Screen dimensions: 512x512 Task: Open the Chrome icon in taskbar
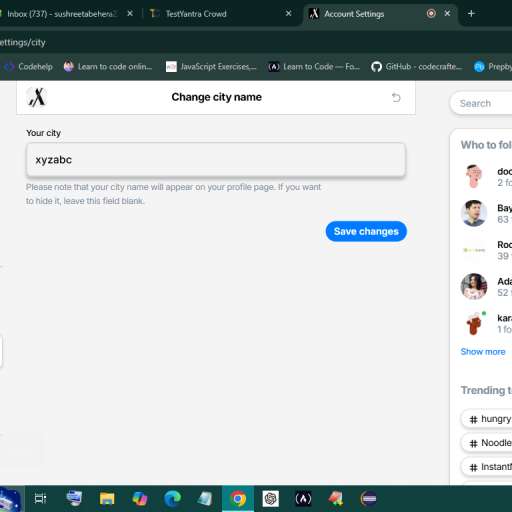click(238, 499)
